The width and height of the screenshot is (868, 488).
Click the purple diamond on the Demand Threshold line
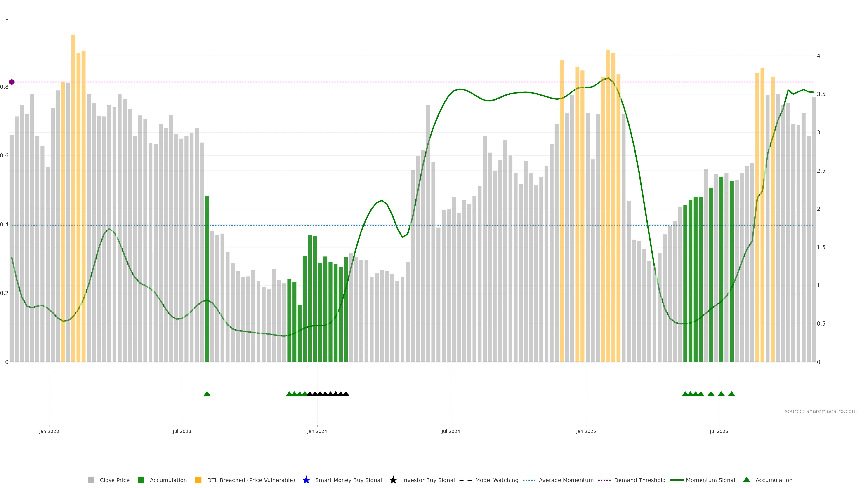point(12,82)
